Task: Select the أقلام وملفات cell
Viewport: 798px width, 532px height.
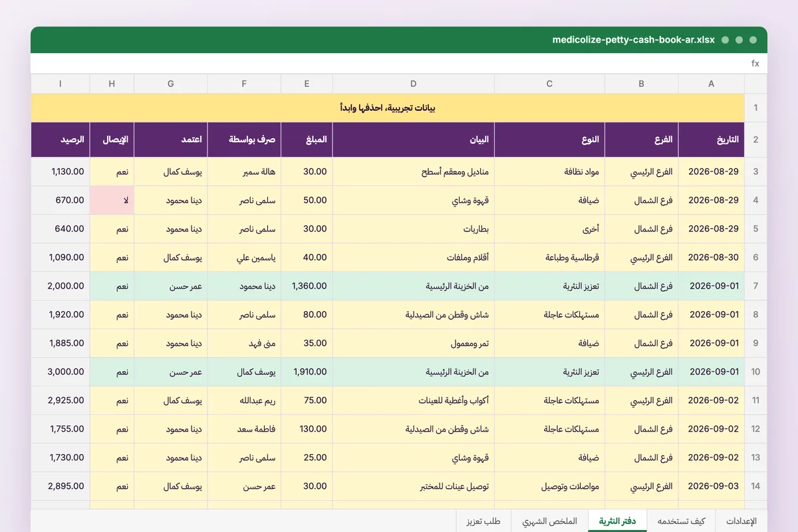Action: click(x=414, y=257)
